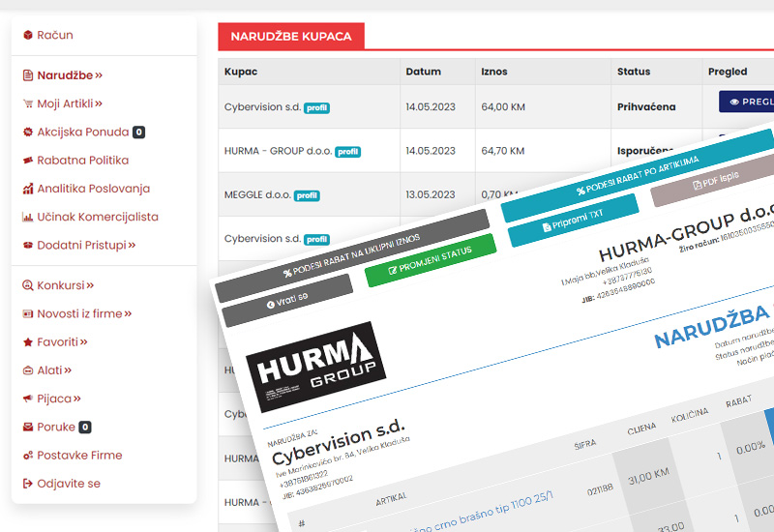Click the Narudžbe document icon
This screenshot has height=532, width=774.
[28, 75]
